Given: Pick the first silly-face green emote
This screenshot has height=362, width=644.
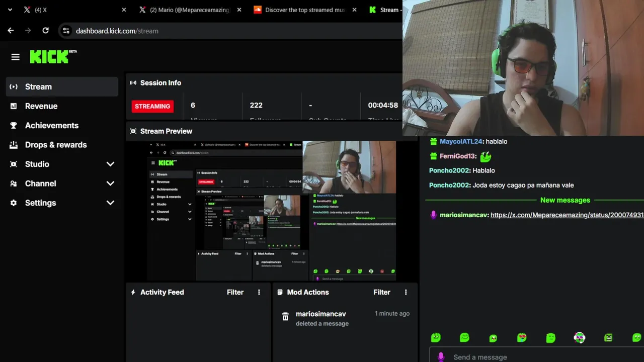Looking at the screenshot, I should (x=436, y=338).
